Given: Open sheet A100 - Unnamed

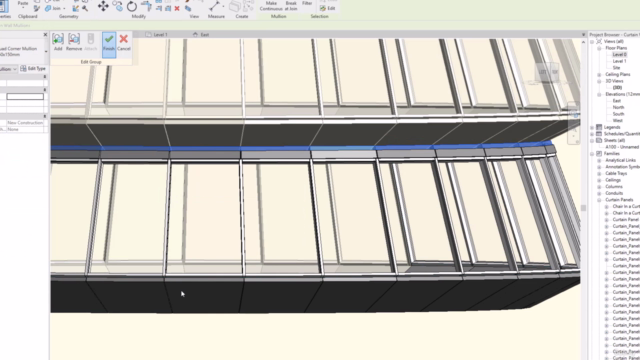Looking at the screenshot, I should point(622,147).
